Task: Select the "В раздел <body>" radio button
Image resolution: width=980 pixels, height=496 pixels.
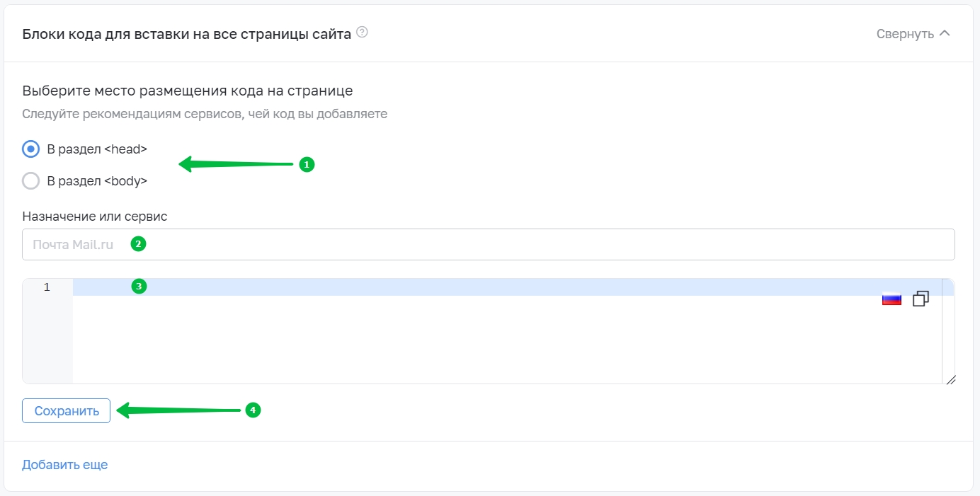Action: point(30,181)
